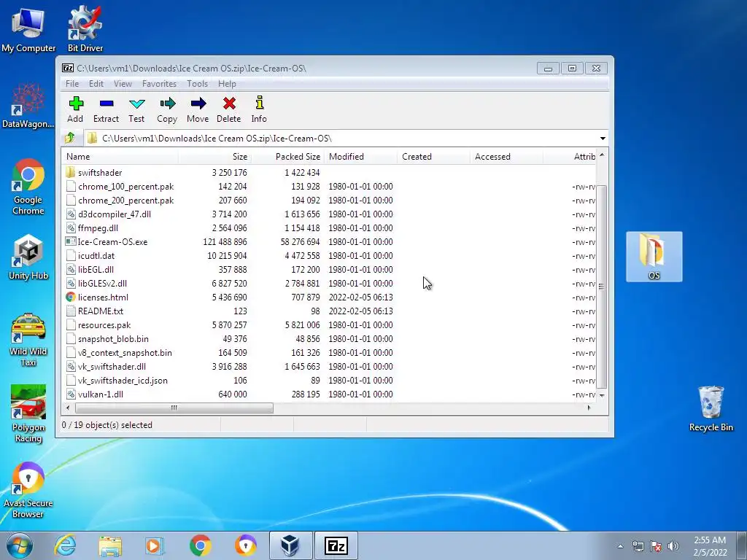
Task: Click DataWagon desktop shortcut
Action: pyautogui.click(x=28, y=106)
